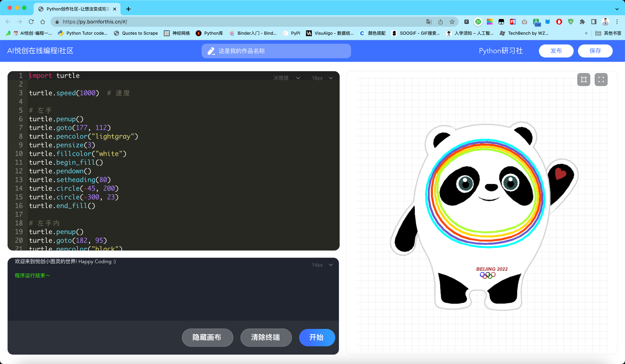Click the blue bird extension icon

(548, 22)
